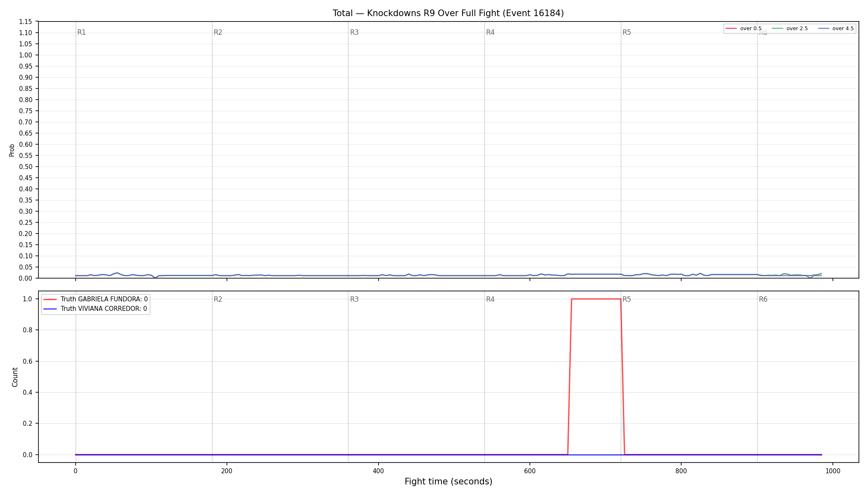Click the 0.05 tick on the Prob axis
This screenshot has width=868, height=496.
[x=26, y=267]
